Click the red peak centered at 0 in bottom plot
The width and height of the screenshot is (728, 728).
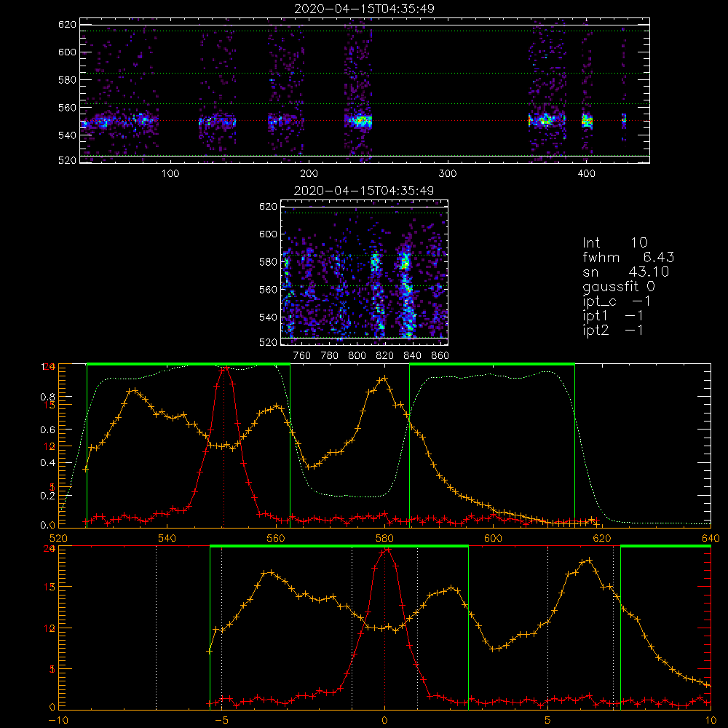tap(385, 550)
